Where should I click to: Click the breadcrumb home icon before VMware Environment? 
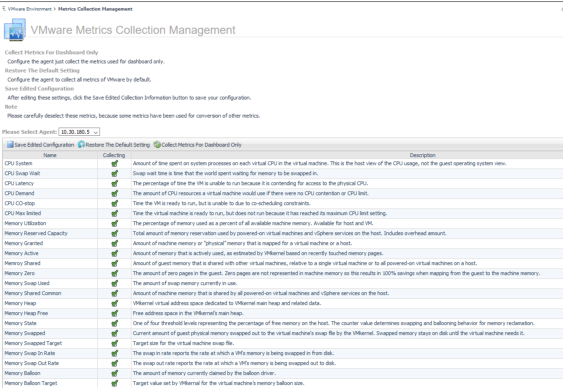coord(4,9)
